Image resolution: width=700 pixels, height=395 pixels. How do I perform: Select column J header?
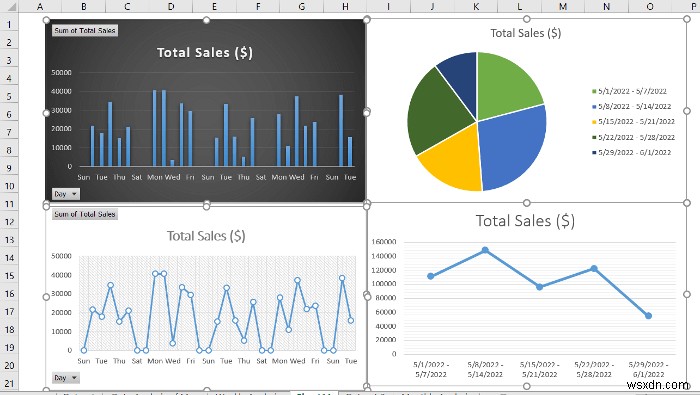click(x=432, y=6)
